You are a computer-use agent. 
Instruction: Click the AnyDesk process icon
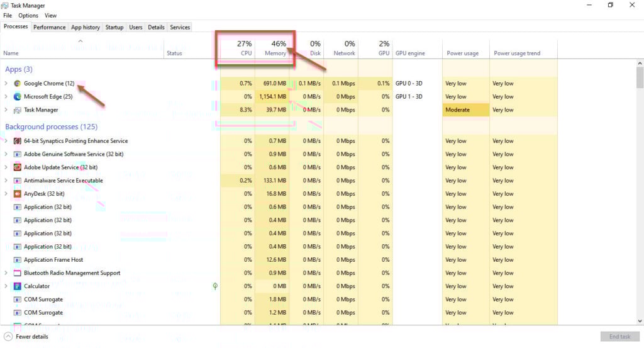(17, 194)
